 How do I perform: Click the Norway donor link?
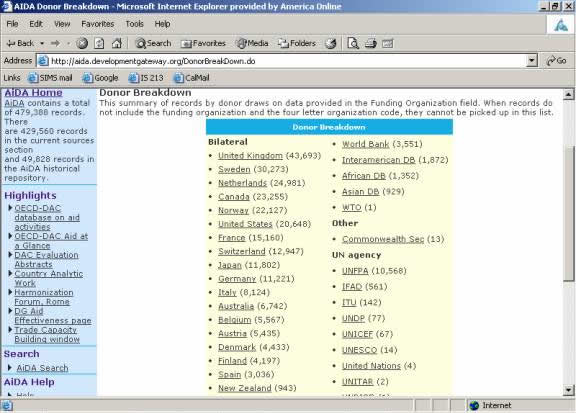[233, 211]
